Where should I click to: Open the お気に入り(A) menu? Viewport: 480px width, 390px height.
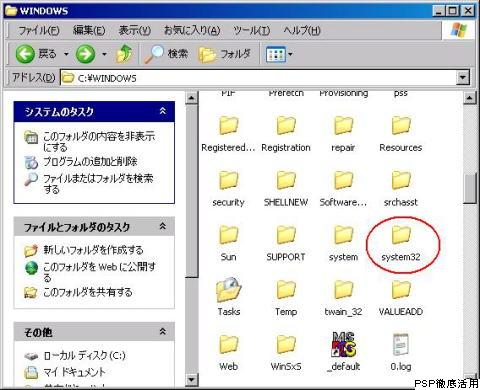[x=192, y=31]
